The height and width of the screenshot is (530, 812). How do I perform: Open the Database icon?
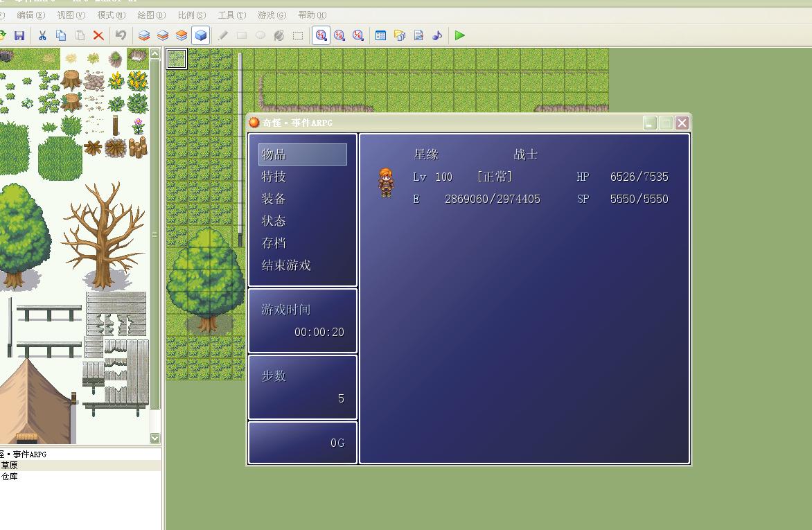coord(380,35)
